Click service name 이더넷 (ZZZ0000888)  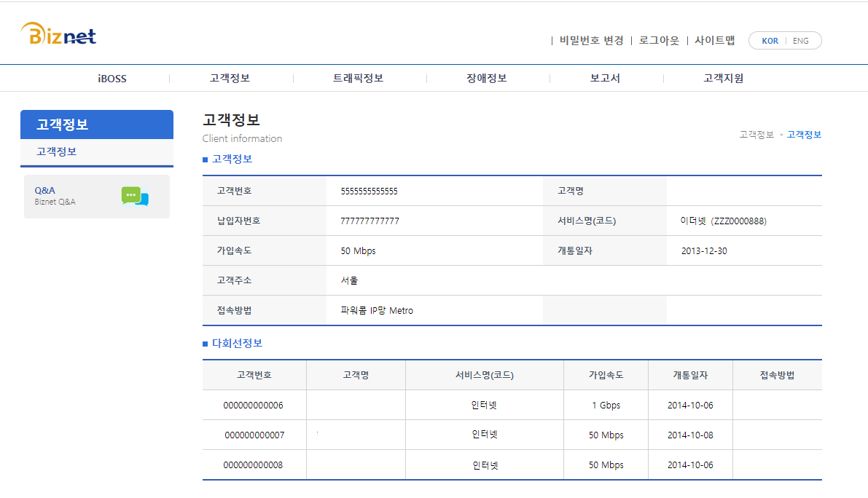point(724,221)
